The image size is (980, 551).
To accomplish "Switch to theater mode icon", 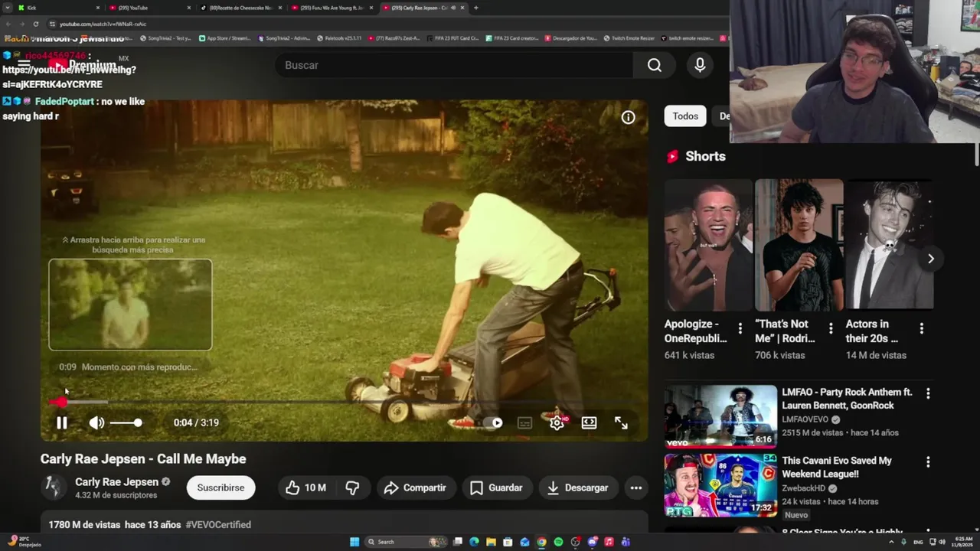I will pos(589,422).
